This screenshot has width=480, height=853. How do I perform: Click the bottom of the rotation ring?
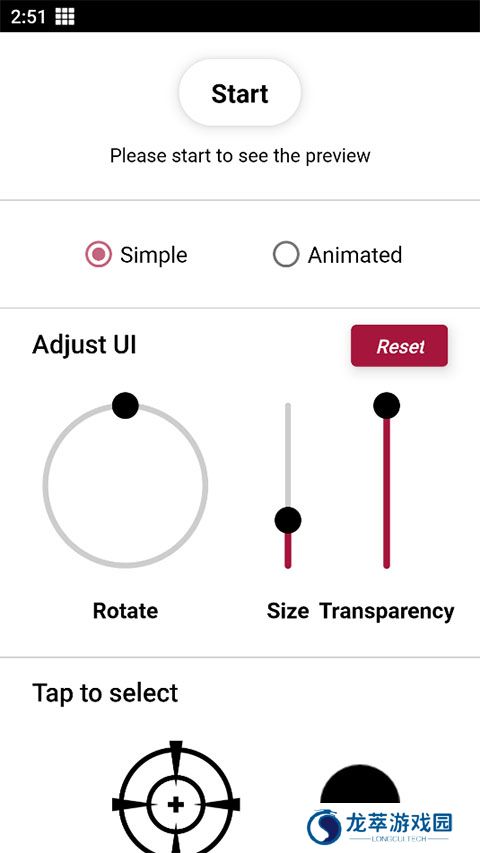pos(125,564)
